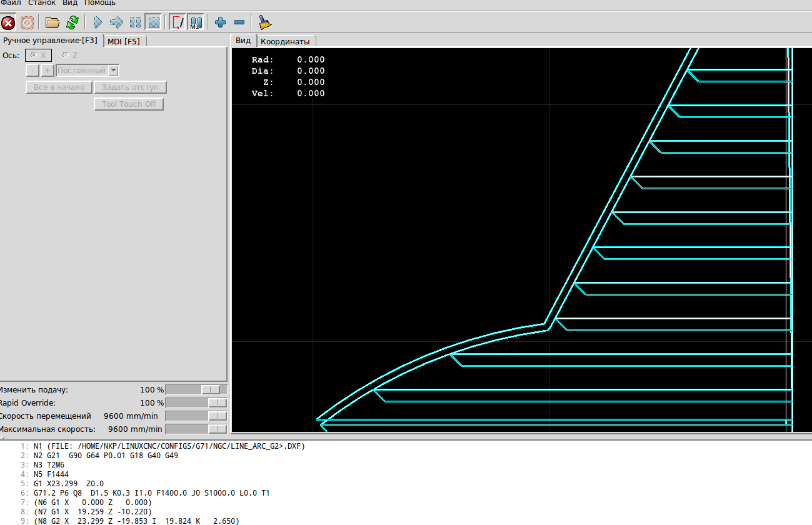Open a G-code file with folder icon

point(53,22)
